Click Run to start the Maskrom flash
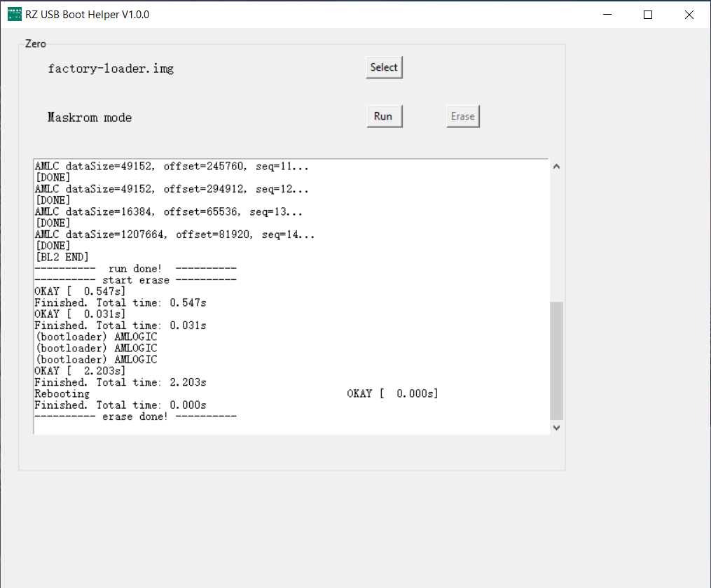This screenshot has width=711, height=588. [384, 115]
